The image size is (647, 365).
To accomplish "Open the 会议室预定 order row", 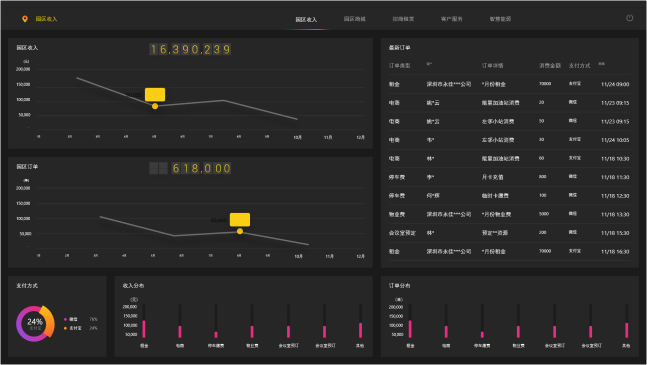I will click(x=509, y=233).
